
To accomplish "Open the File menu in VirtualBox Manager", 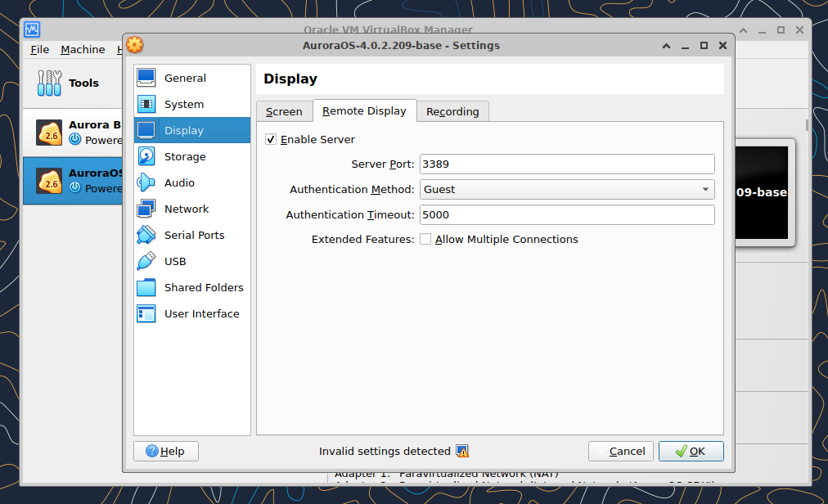I will click(39, 50).
